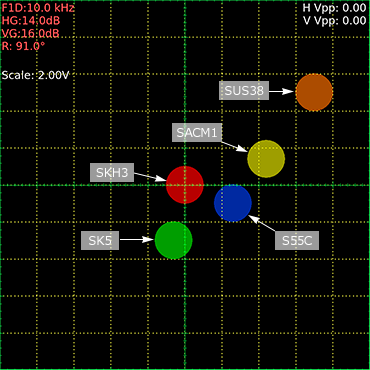Click the arrow pointing to S55C circle

(x=262, y=223)
